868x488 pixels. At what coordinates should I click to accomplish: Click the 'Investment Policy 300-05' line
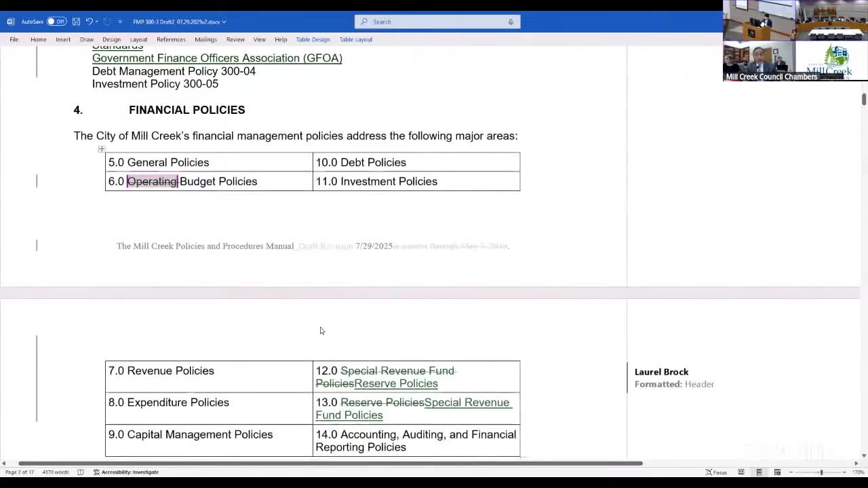click(x=155, y=84)
